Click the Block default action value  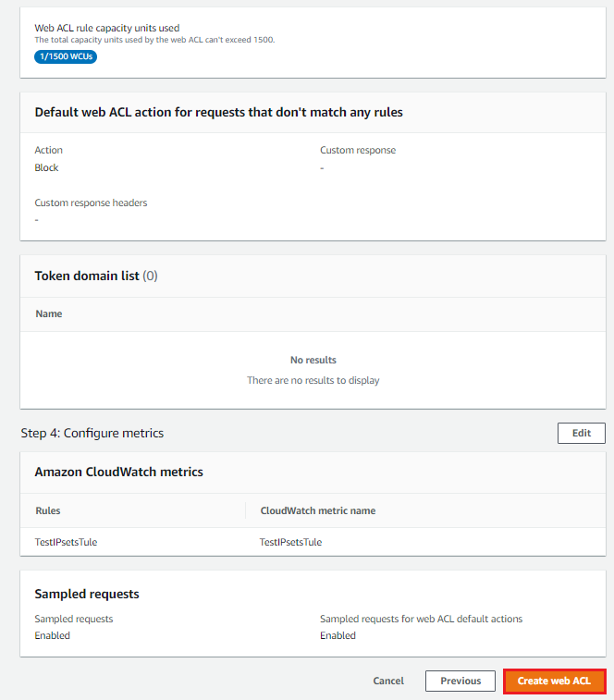tap(46, 168)
